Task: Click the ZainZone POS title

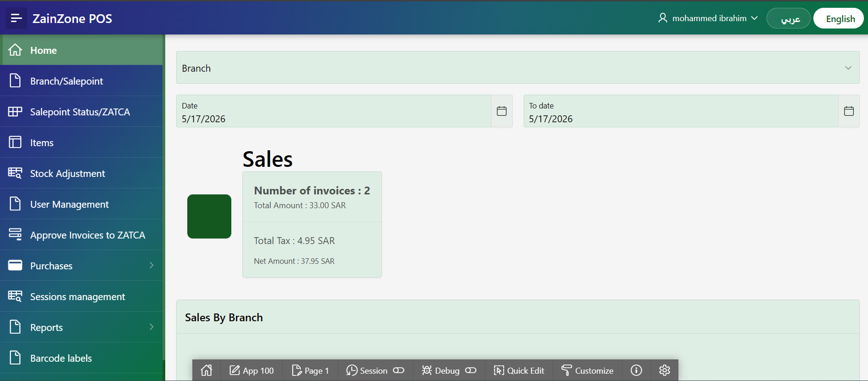Action: pos(72,18)
